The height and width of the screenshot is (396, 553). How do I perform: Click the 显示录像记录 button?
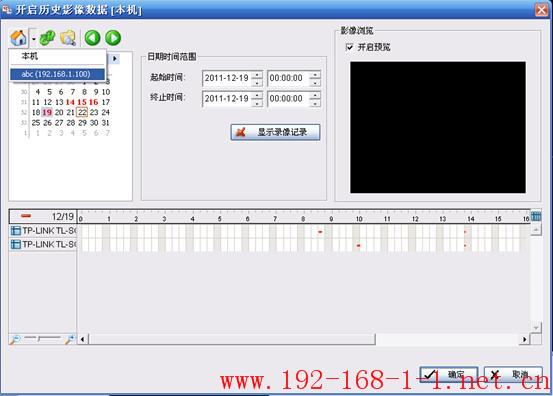(x=275, y=132)
